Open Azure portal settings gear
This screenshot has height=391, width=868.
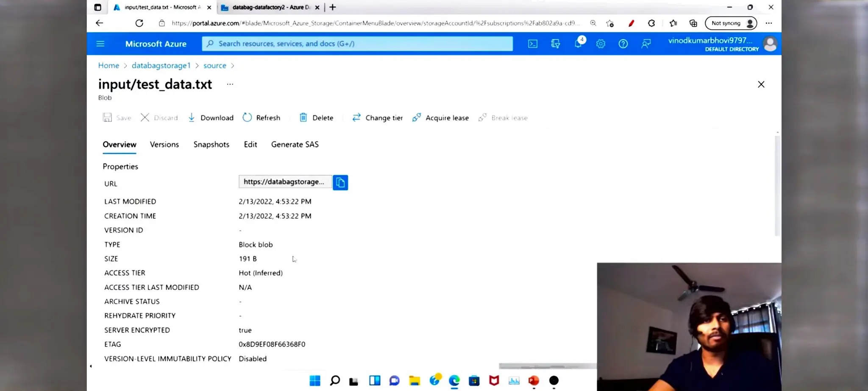(x=601, y=44)
